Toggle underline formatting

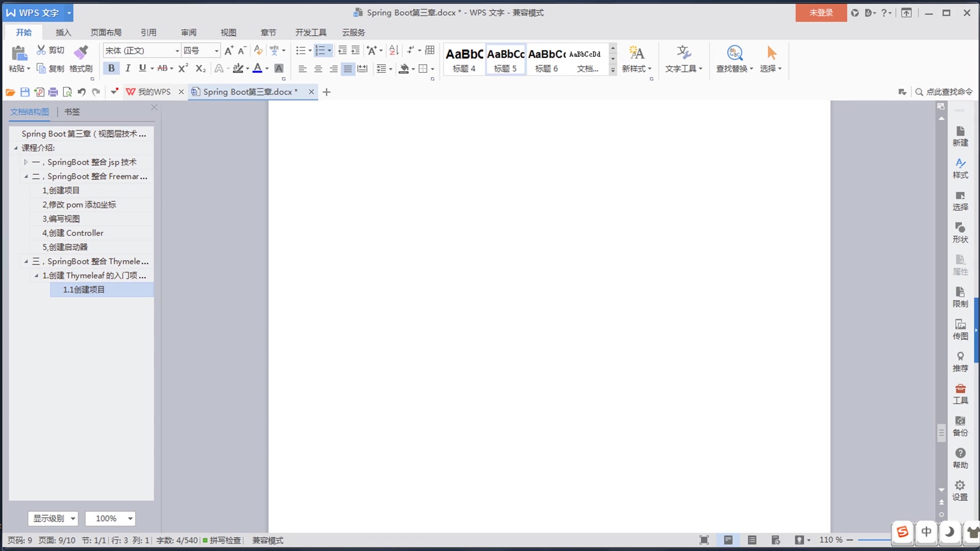pyautogui.click(x=142, y=68)
